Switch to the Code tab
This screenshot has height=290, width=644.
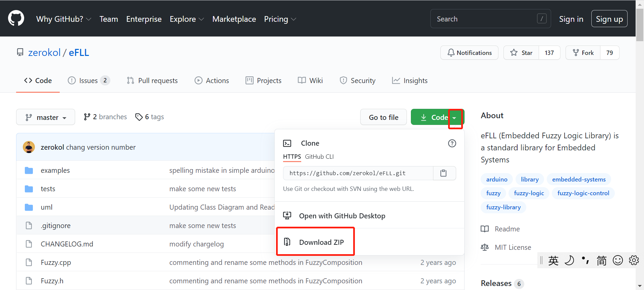tap(38, 81)
